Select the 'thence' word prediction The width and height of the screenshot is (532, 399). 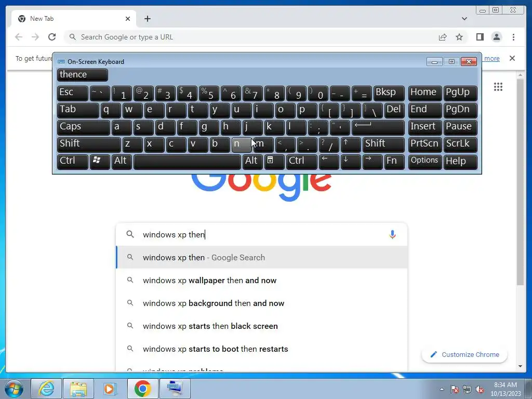83,75
